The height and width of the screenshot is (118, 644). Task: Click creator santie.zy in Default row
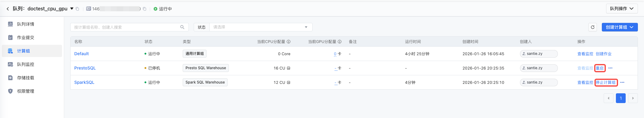[x=539, y=54]
